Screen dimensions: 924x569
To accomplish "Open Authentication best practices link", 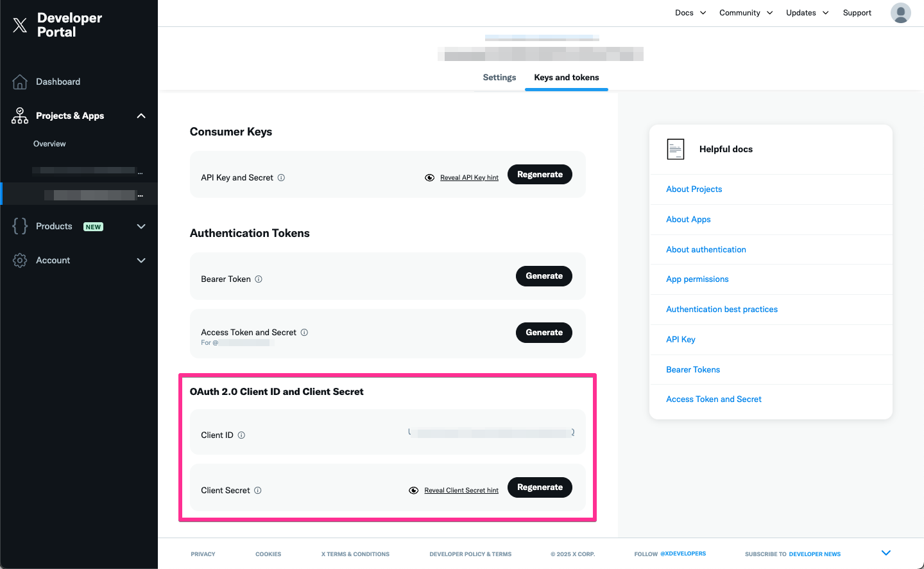I will [x=722, y=310].
